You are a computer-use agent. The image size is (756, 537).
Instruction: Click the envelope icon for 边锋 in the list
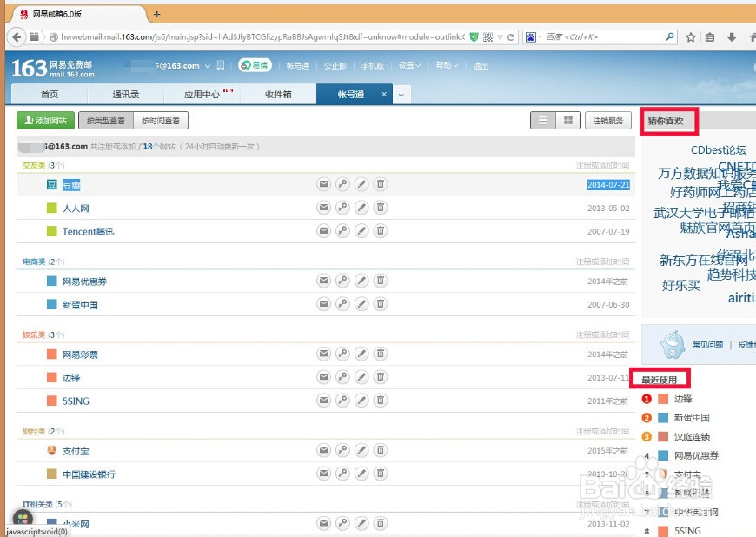click(323, 377)
